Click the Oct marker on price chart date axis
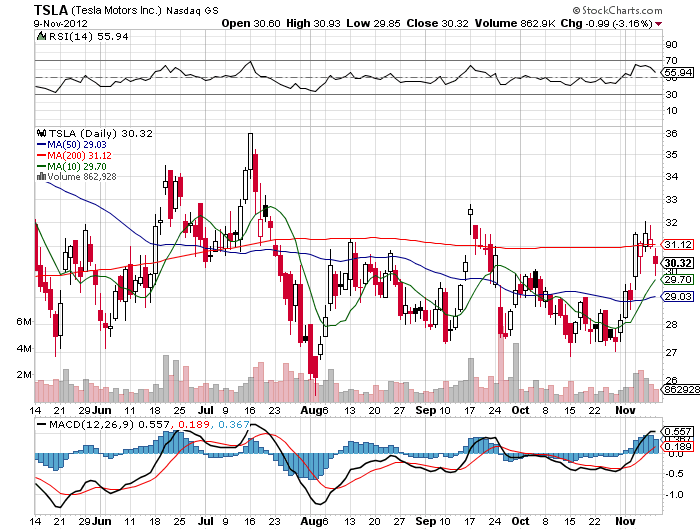The image size is (700, 530). (x=521, y=410)
